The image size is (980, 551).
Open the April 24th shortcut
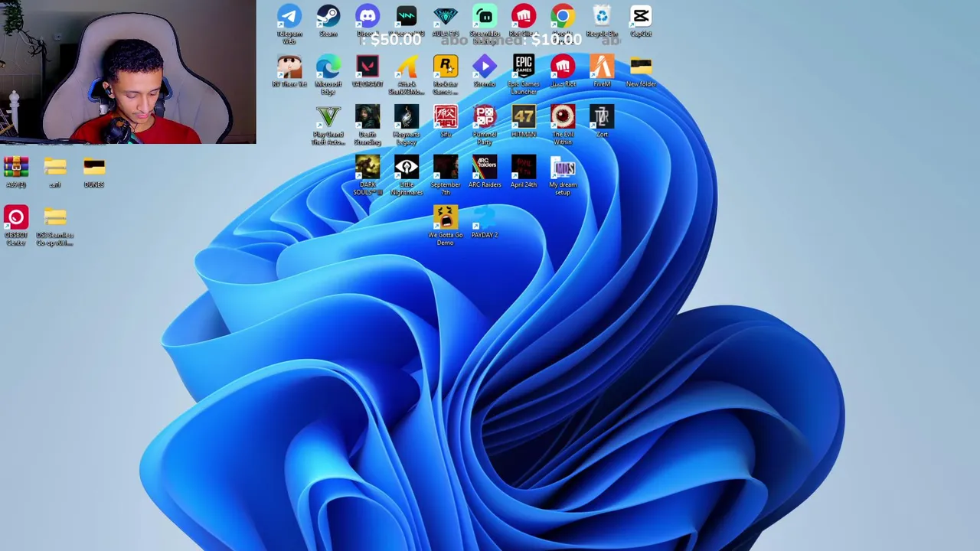point(524,172)
